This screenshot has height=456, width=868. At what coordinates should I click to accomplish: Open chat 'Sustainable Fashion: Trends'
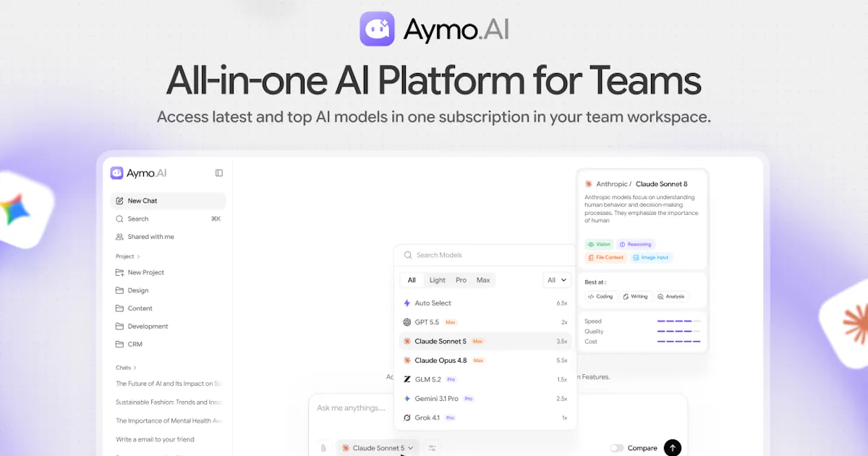tap(169, 402)
